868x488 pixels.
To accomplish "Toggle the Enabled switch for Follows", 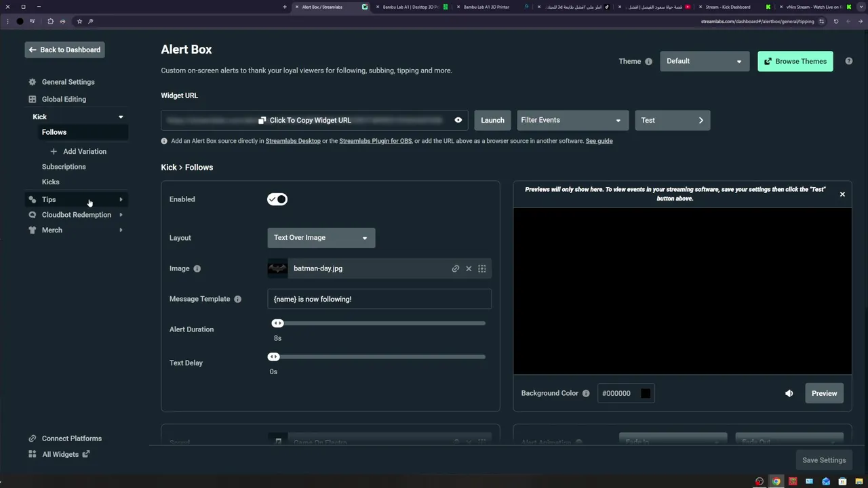I will 277,199.
